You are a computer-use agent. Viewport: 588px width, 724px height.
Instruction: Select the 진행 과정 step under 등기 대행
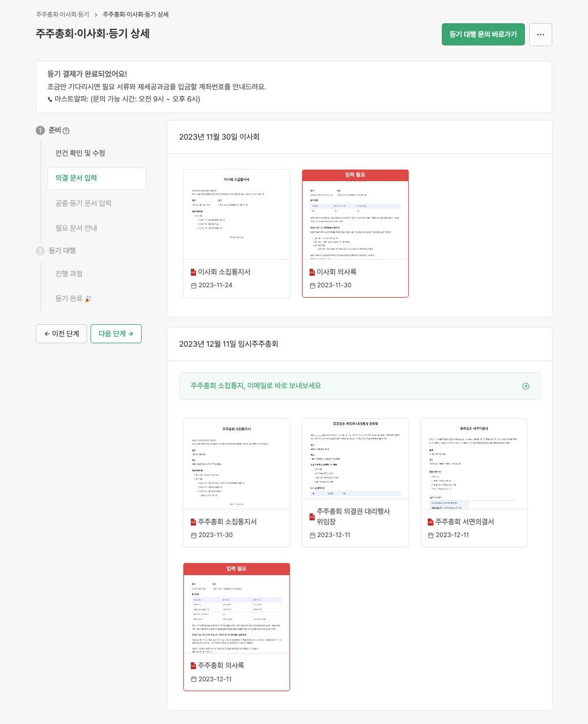tap(68, 273)
